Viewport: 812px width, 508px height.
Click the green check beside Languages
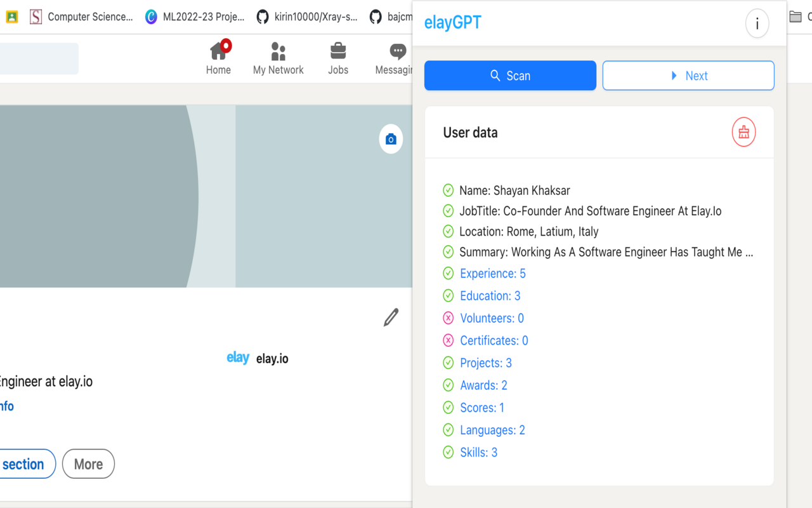point(448,430)
